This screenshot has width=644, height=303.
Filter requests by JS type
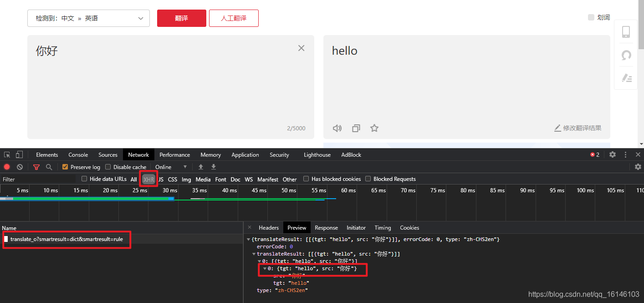pyautogui.click(x=161, y=179)
